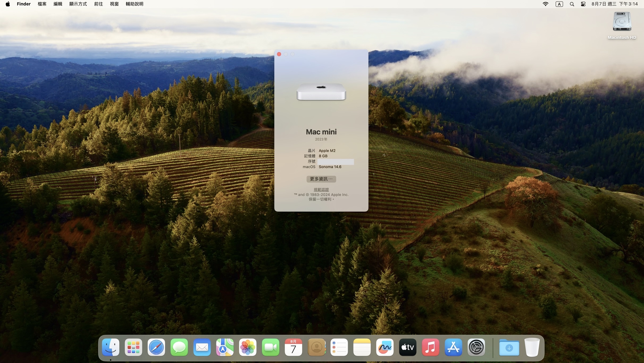Open the 前往 menu
644x363 pixels.
[x=98, y=4]
